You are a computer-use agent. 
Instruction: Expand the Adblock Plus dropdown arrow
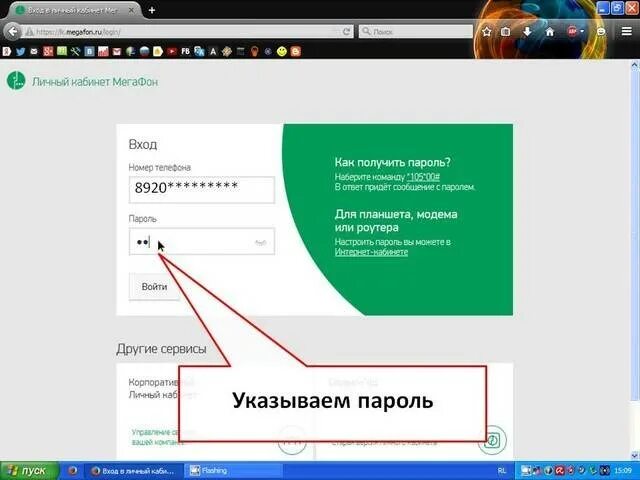(582, 31)
